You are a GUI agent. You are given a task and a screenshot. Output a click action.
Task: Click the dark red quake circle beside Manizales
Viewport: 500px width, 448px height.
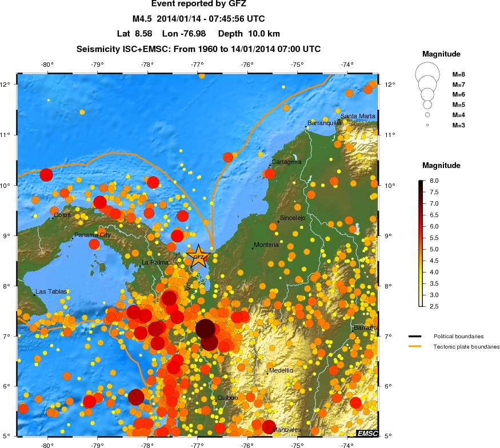click(269, 427)
